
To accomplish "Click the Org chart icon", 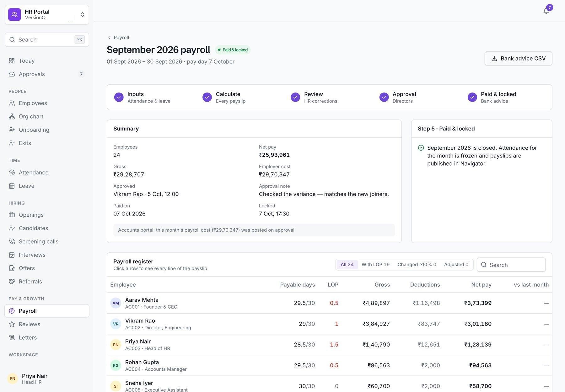I will pyautogui.click(x=12, y=116).
